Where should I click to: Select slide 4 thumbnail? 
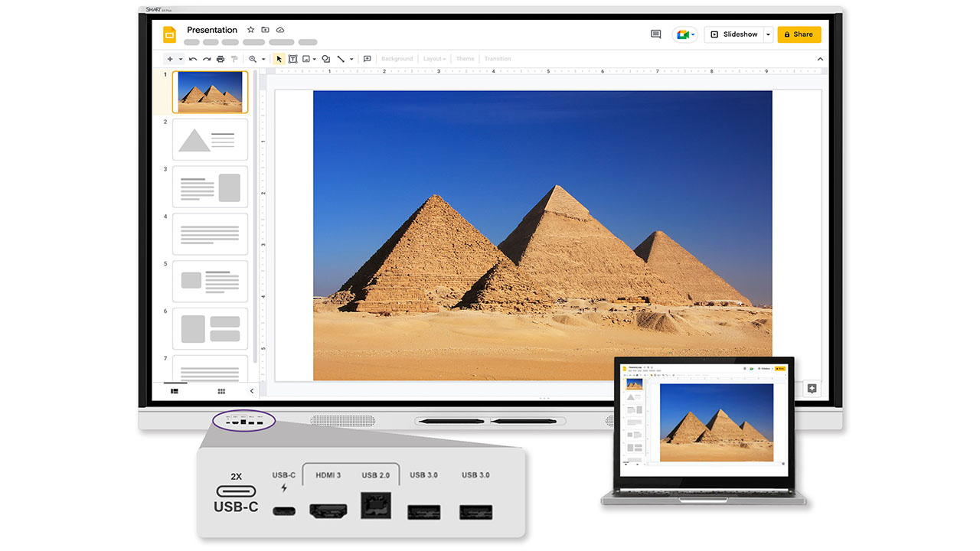[210, 233]
